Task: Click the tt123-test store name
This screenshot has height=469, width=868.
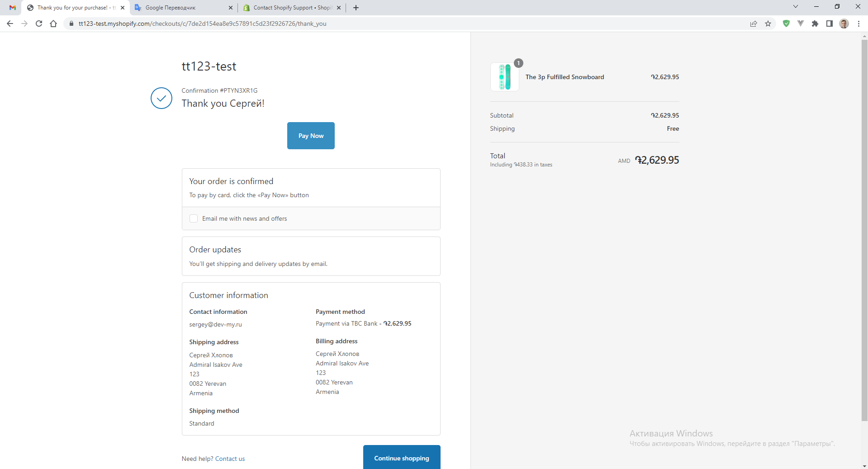Action: (209, 66)
